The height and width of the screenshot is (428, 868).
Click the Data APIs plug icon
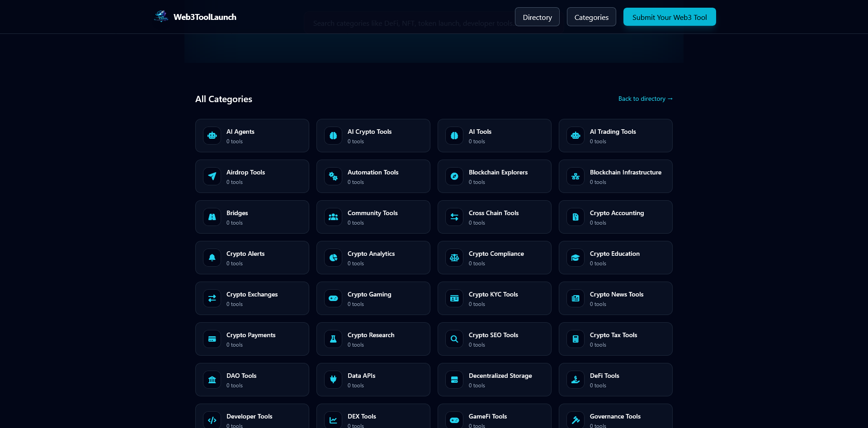[333, 380]
